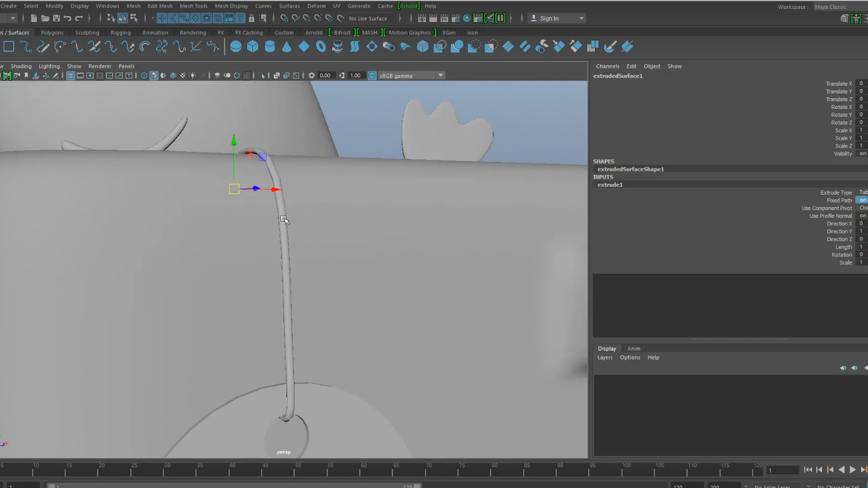Screen dimensions: 868x488
Task: Click the Undo arrow icon
Action: coord(67,18)
